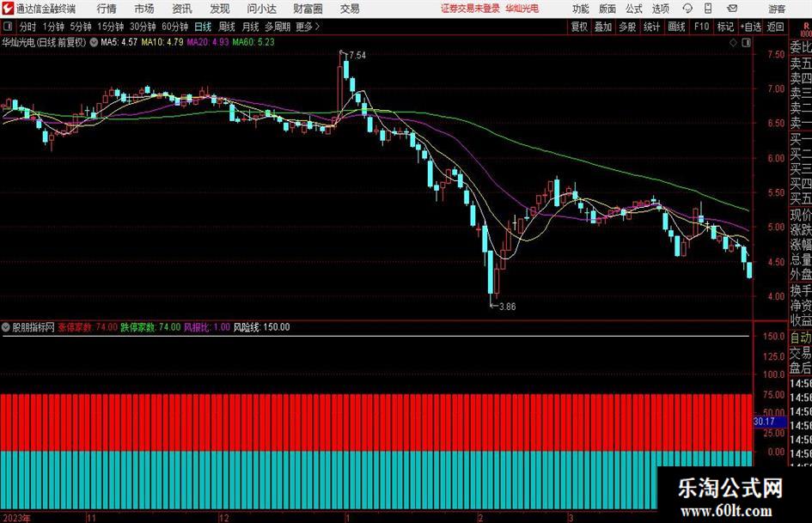Toggle the right panel layout icon
This screenshot has width=812, height=523.
[x=746, y=43]
